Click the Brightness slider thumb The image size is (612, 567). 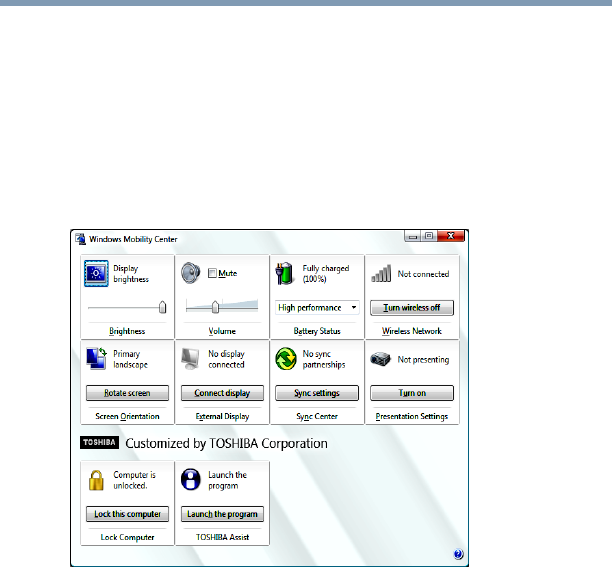tap(162, 307)
